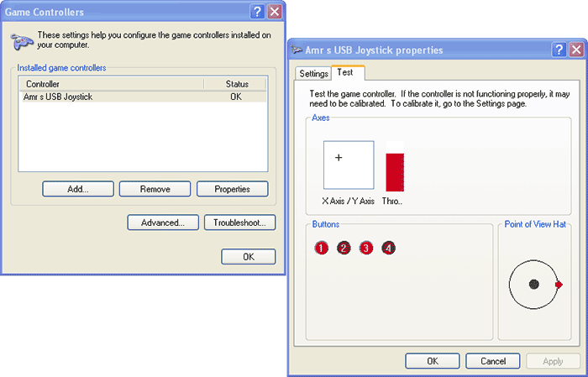Click the 'Point of View Hat' label

pyautogui.click(x=535, y=224)
